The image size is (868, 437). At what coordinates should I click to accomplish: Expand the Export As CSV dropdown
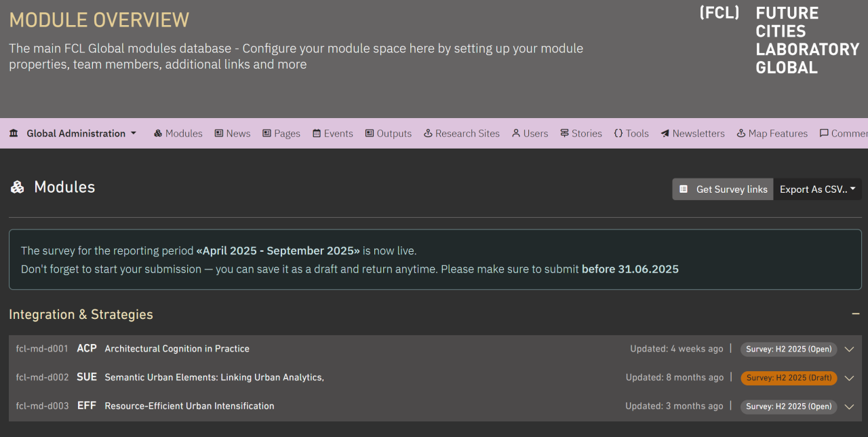(817, 189)
